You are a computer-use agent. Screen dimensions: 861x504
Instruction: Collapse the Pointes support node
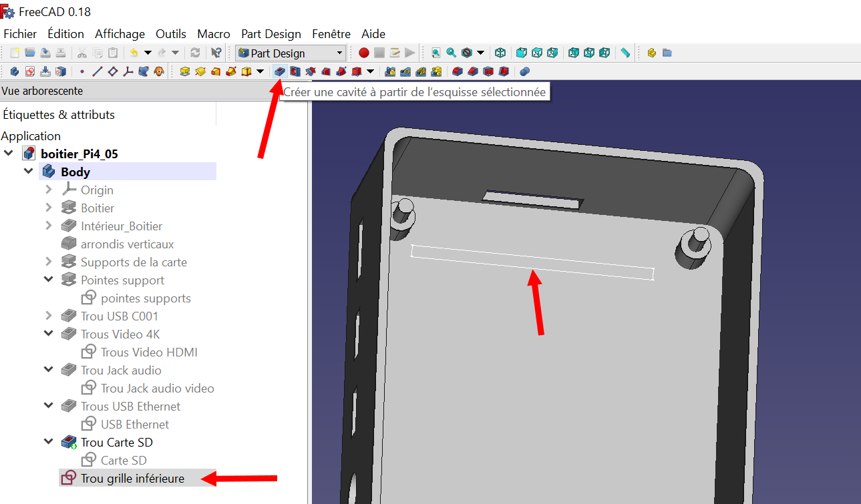(x=48, y=280)
